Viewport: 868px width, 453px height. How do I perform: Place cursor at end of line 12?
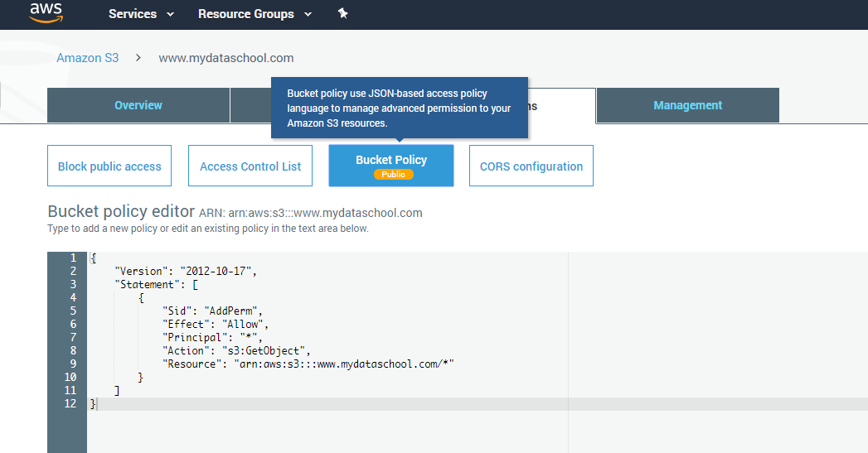tap(98, 404)
